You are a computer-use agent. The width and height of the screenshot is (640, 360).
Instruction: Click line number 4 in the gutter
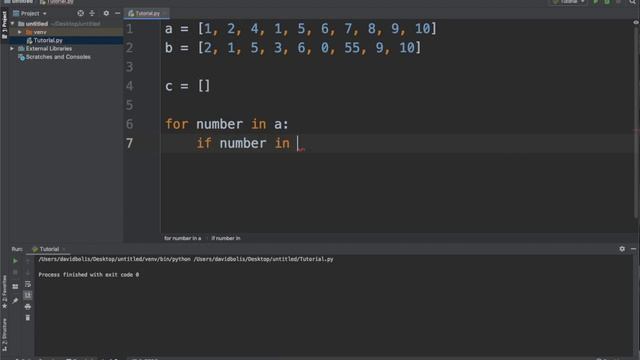click(129, 86)
